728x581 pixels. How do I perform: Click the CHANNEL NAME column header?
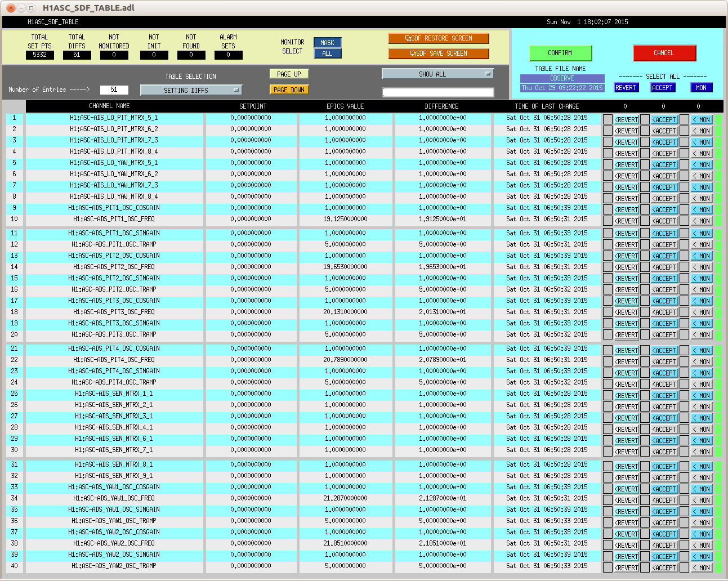pyautogui.click(x=110, y=106)
